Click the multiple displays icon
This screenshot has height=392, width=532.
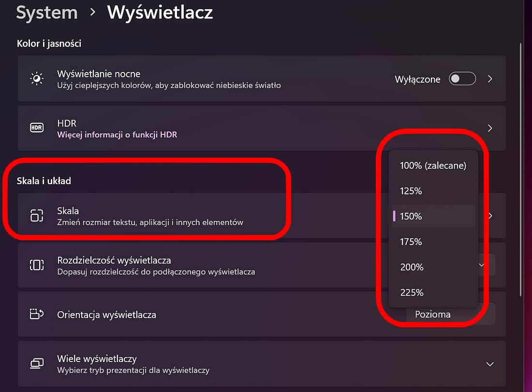(x=37, y=363)
